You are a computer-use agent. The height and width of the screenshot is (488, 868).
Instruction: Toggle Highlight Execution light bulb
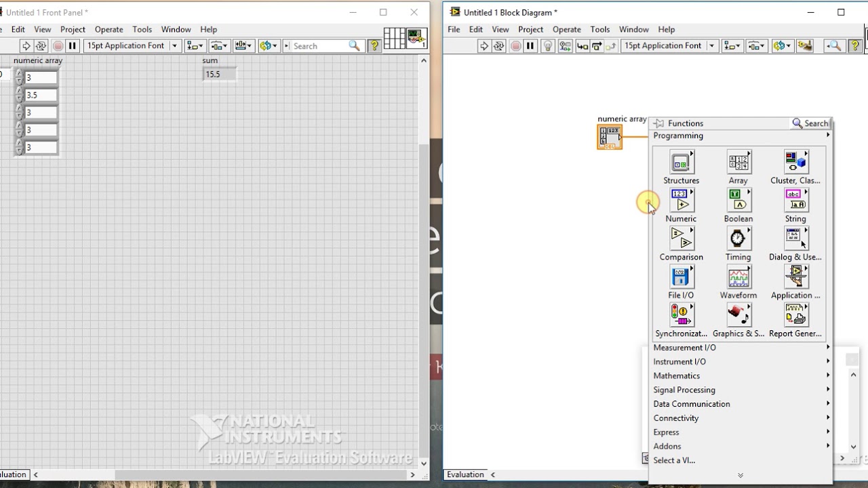pos(548,46)
